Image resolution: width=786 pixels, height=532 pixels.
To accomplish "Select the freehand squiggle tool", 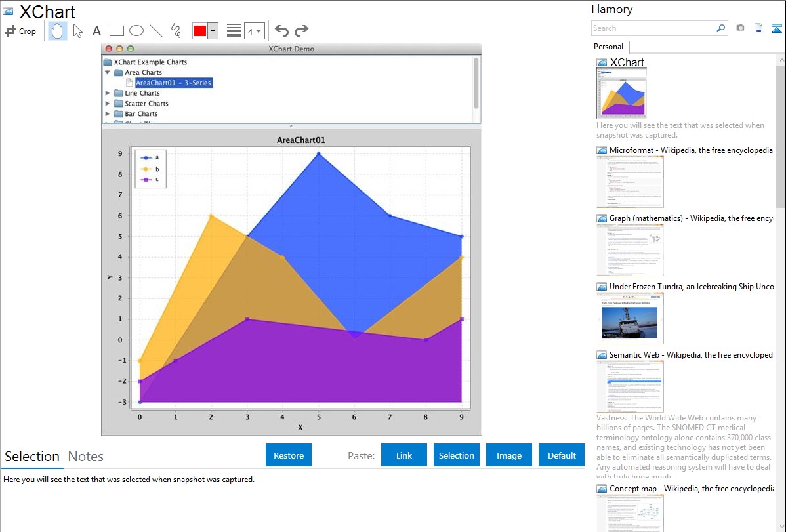I will tap(176, 31).
